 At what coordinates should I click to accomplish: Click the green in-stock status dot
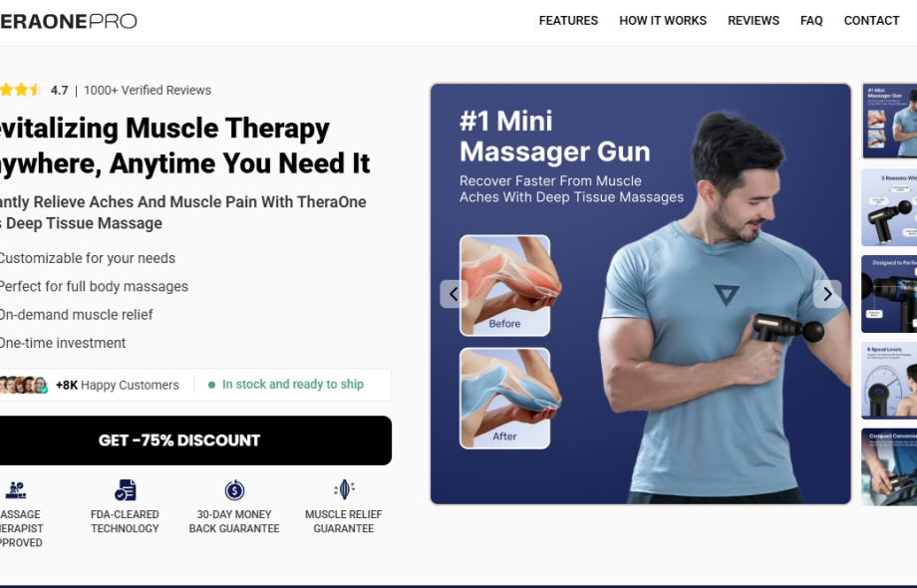tap(211, 385)
